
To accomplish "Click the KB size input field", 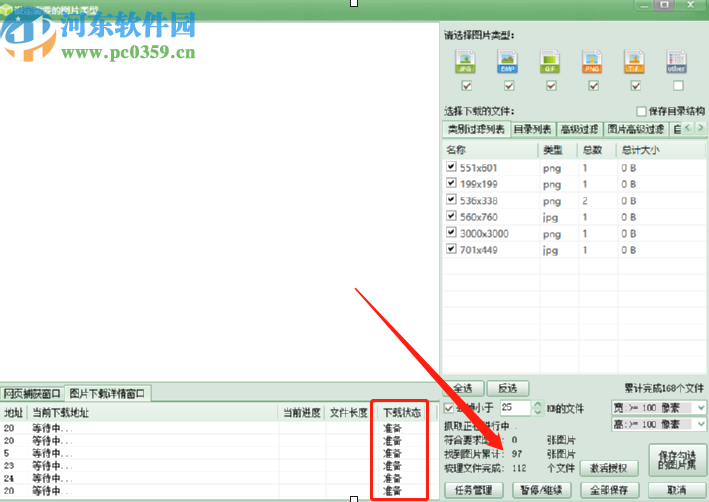I will [515, 408].
